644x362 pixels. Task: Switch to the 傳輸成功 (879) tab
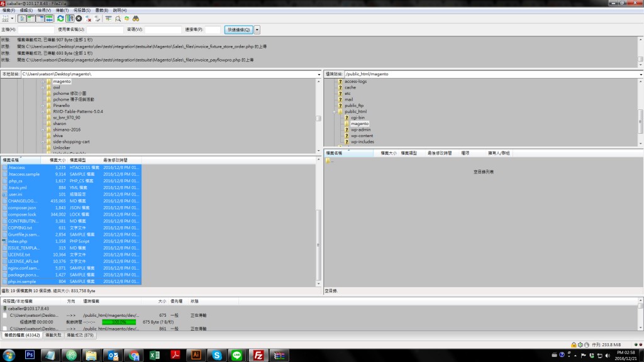coord(80,336)
